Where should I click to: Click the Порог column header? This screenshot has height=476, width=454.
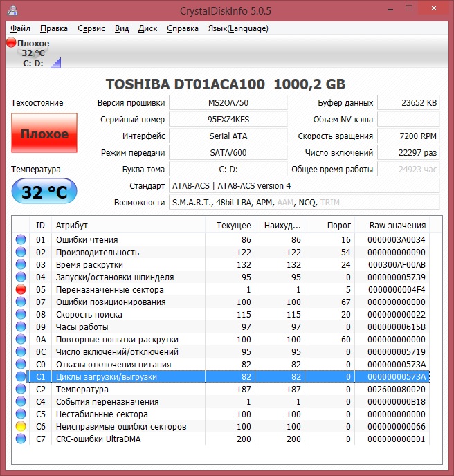pyautogui.click(x=330, y=226)
